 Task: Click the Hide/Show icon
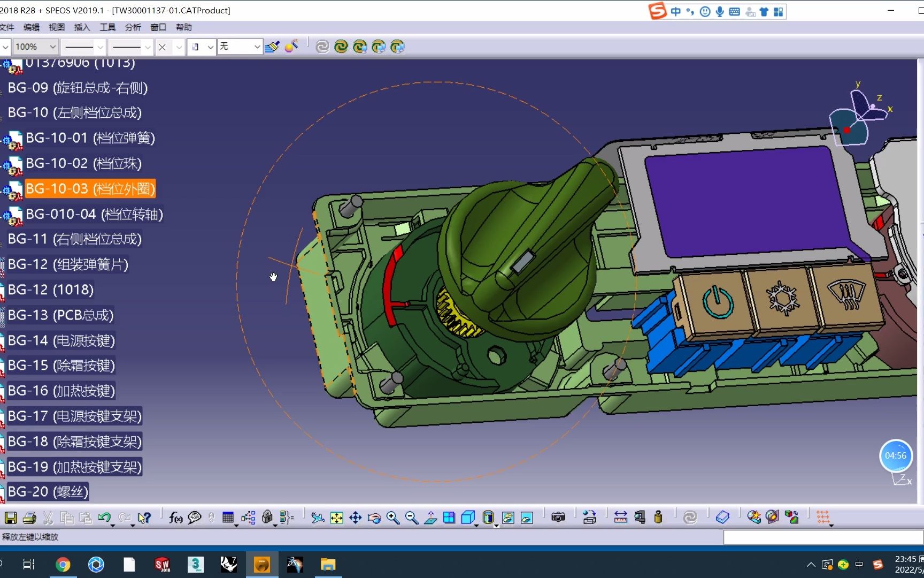pyautogui.click(x=508, y=518)
